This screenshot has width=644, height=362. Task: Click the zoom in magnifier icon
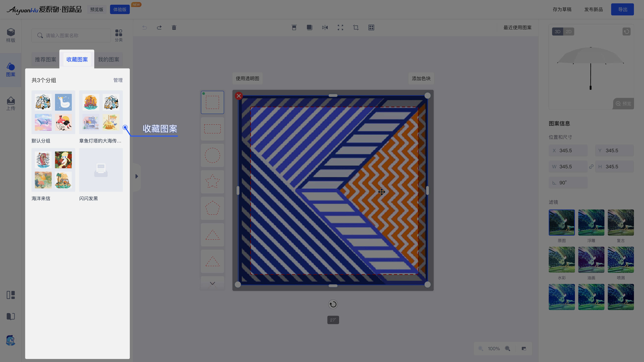507,349
